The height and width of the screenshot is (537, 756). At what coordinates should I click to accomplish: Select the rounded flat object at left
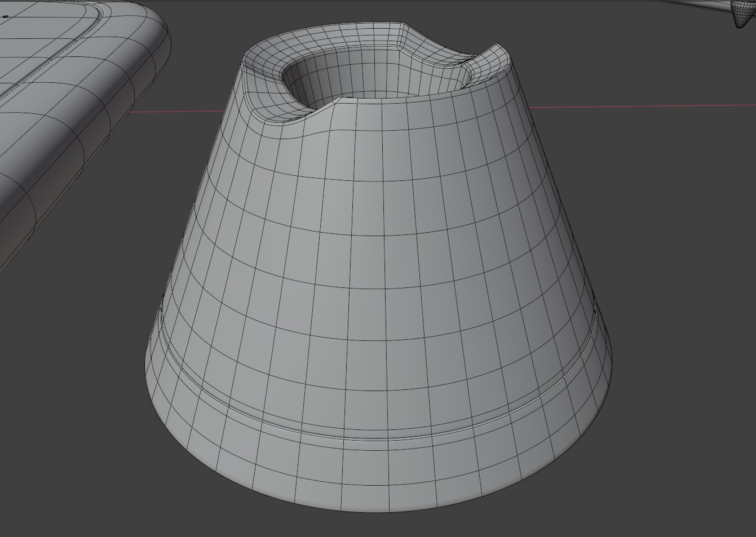73,124
